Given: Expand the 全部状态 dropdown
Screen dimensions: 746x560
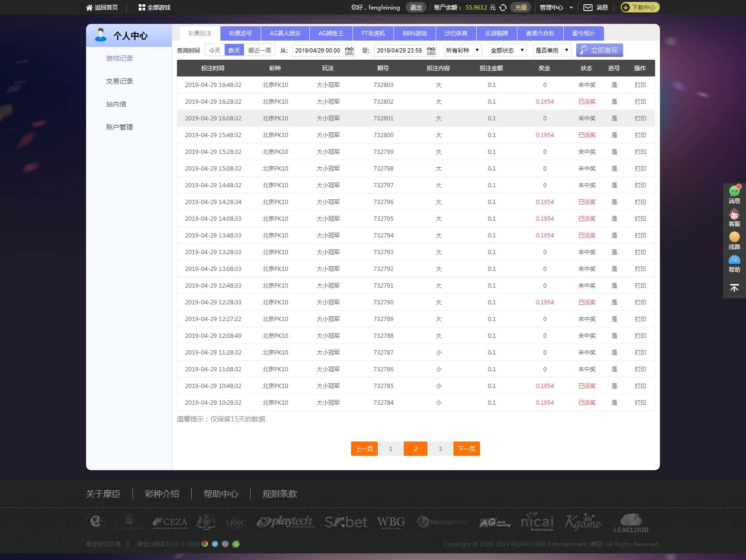Looking at the screenshot, I should [507, 50].
